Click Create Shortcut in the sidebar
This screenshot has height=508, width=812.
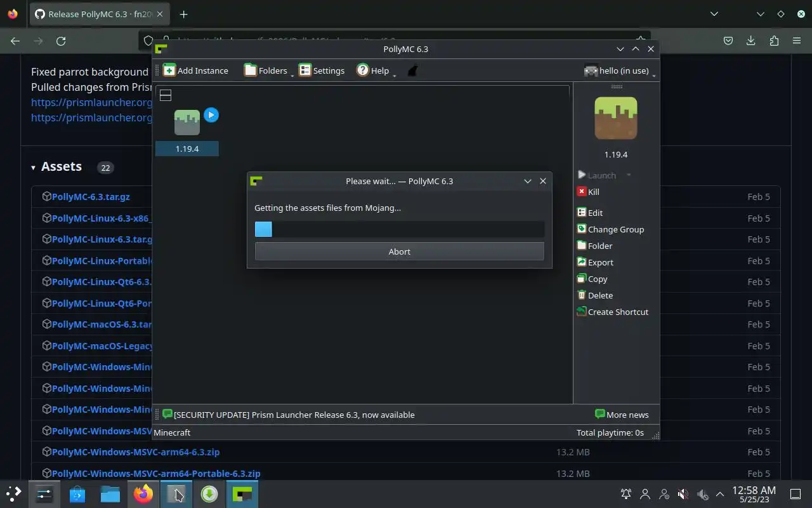[612, 312]
